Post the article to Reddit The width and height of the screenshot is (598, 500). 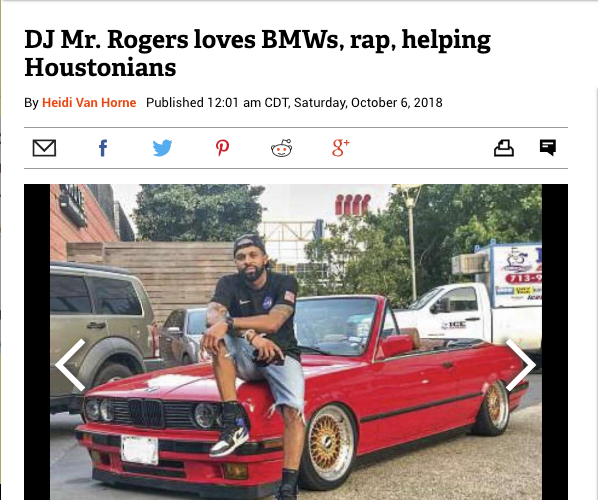[x=281, y=148]
